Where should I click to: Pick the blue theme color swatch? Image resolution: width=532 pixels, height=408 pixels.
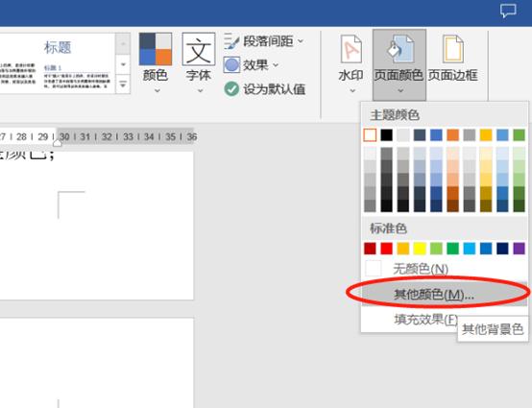point(436,135)
